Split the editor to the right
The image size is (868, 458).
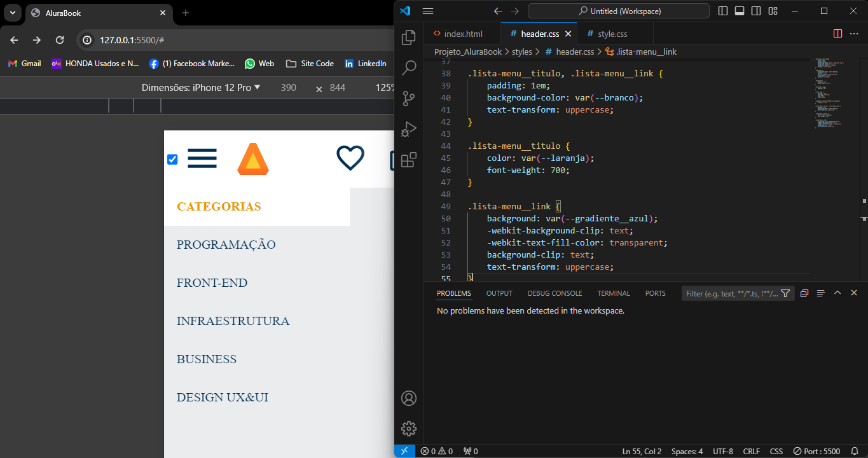[837, 34]
